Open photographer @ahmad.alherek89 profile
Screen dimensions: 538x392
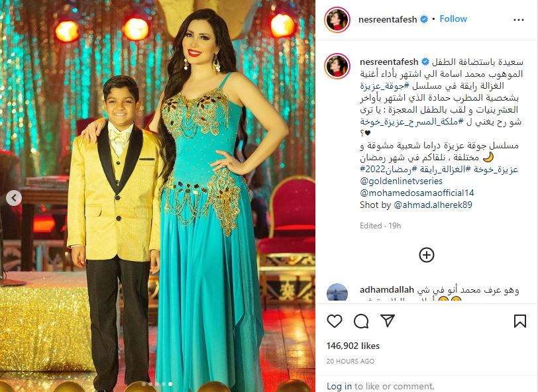(433, 205)
